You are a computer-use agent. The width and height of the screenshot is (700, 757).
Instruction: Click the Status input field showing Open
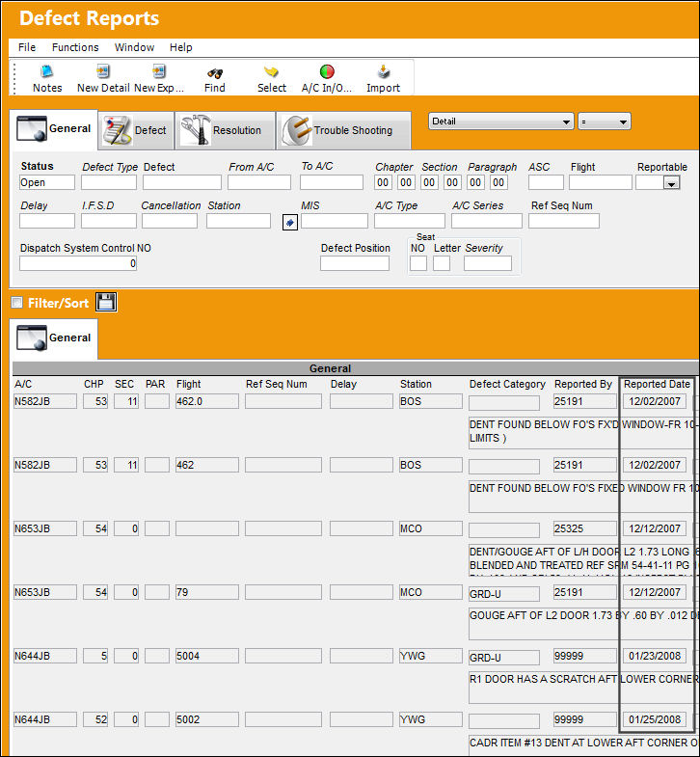(47, 182)
